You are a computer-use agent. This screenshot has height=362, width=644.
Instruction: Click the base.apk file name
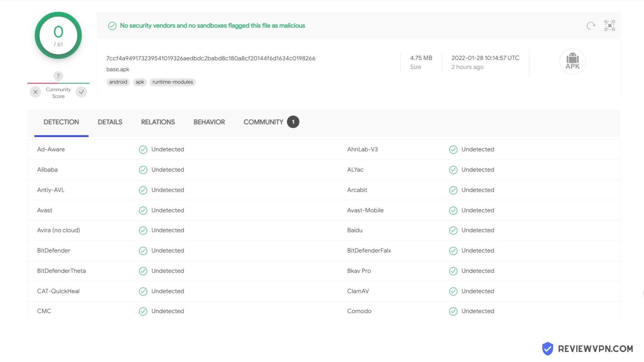(118, 69)
